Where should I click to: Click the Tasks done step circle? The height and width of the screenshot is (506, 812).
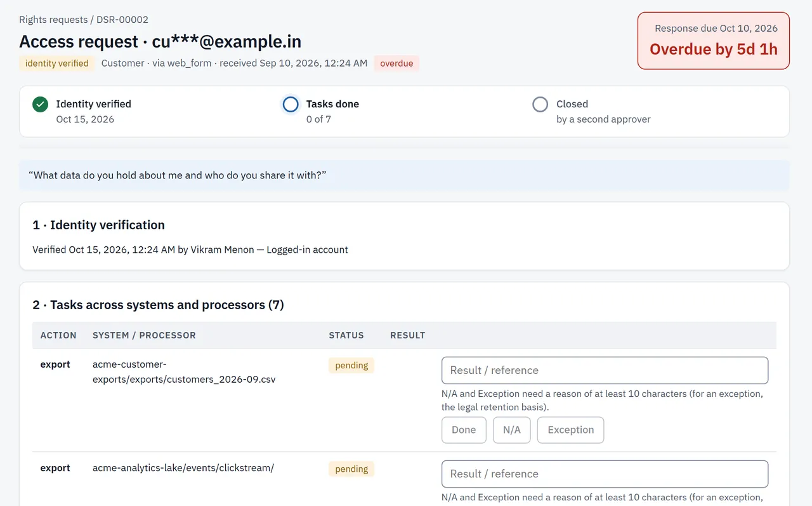pos(291,104)
